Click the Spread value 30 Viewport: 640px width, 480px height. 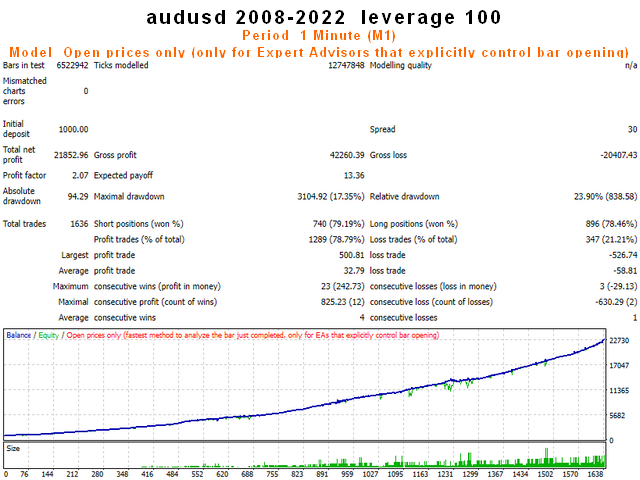click(x=632, y=129)
